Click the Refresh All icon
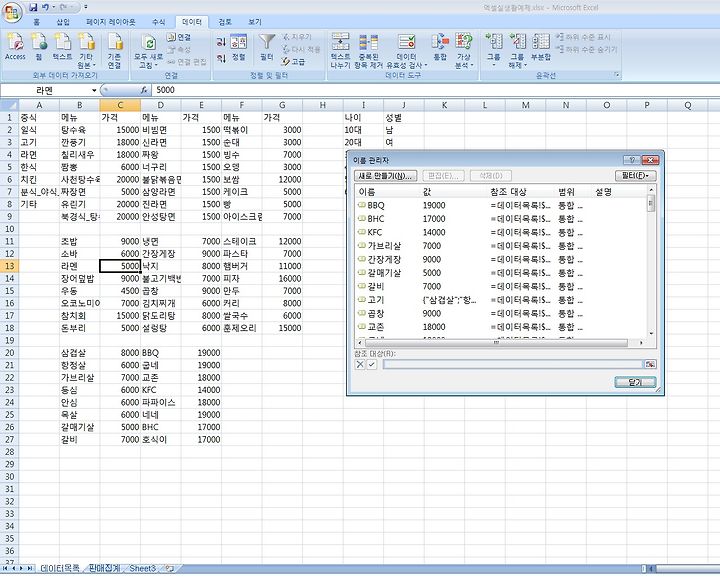The image size is (720, 586). (x=148, y=51)
